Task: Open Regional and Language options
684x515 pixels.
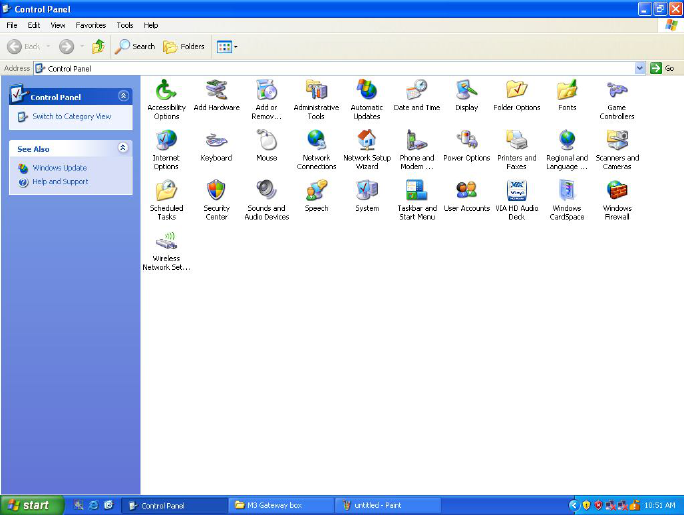Action: point(567,150)
